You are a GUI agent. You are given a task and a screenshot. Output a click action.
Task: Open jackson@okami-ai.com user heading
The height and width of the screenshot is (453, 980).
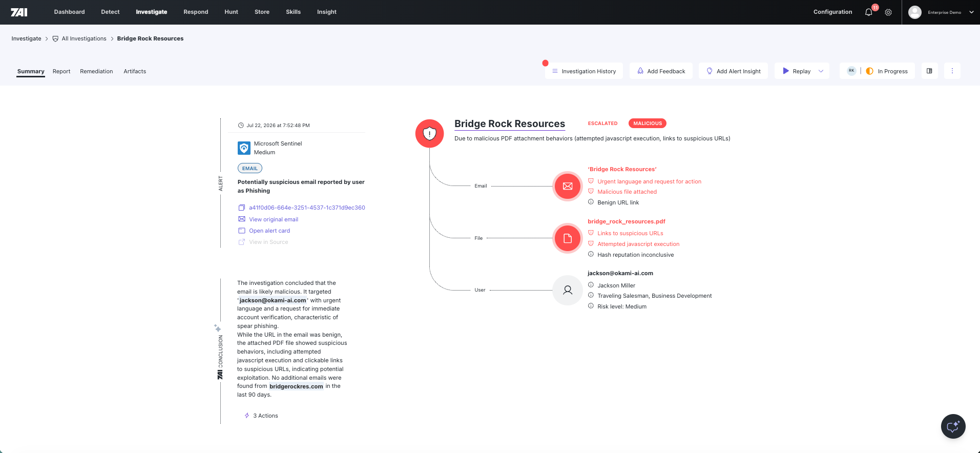pyautogui.click(x=620, y=273)
